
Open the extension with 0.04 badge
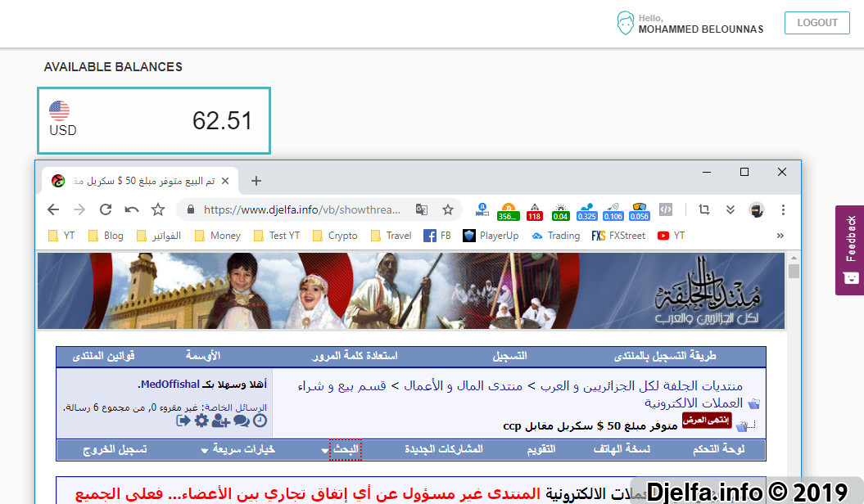[x=560, y=211]
